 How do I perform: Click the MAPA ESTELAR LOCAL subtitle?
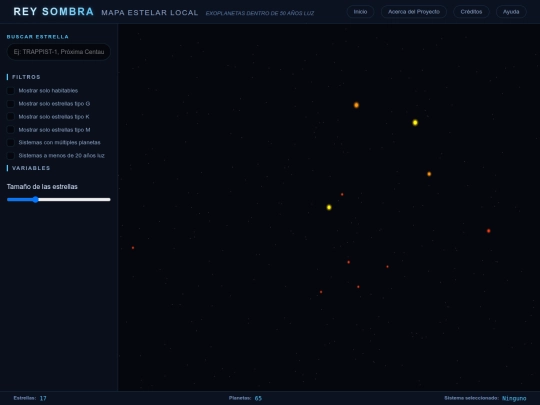[x=150, y=13]
